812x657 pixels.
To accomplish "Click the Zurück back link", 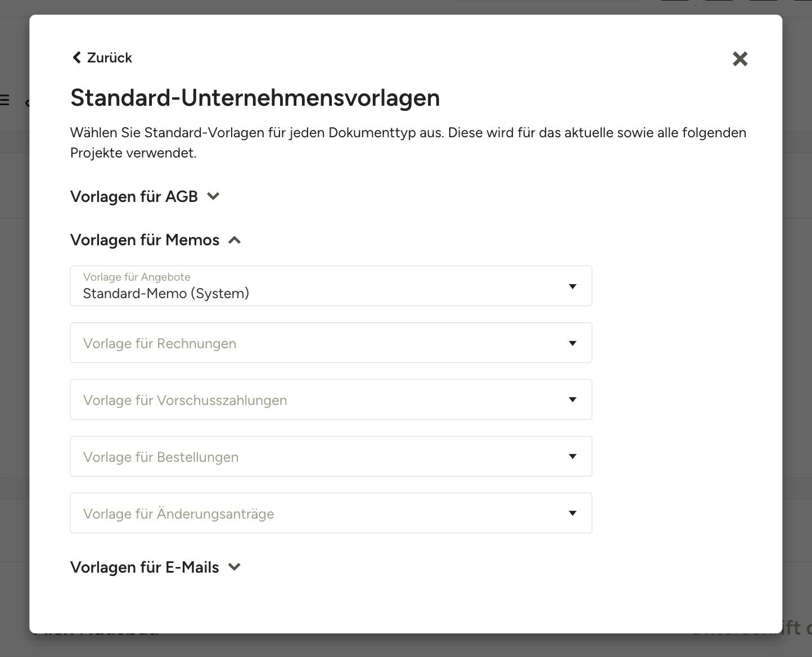I will point(102,57).
